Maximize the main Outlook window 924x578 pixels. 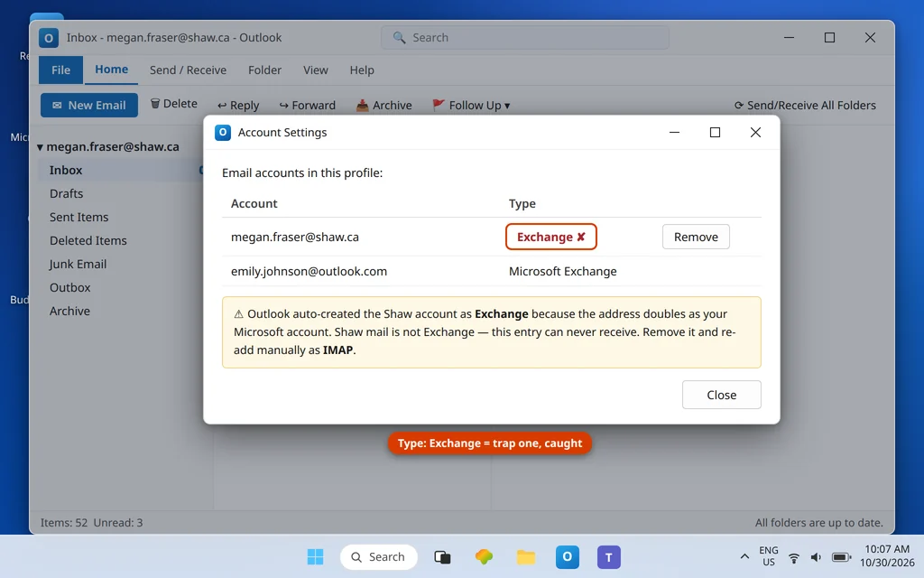[830, 38]
